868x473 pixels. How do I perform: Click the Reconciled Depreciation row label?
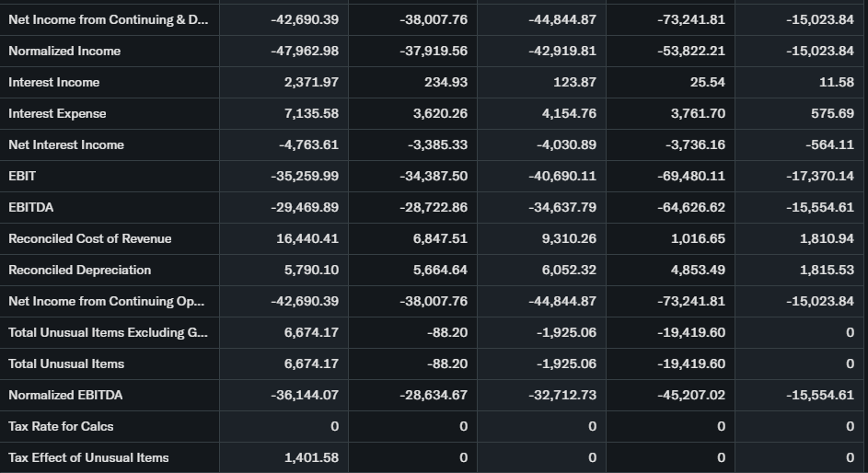(79, 270)
